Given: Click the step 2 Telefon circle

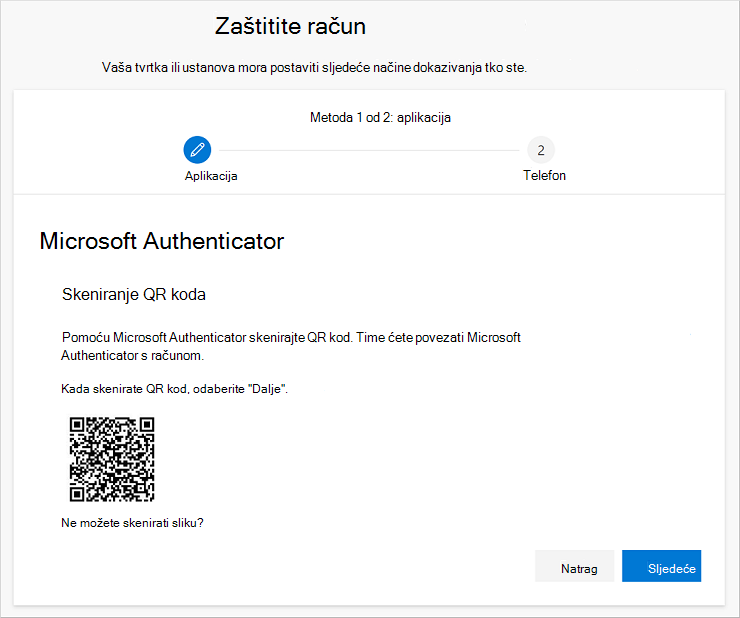Looking at the screenshot, I should (541, 150).
